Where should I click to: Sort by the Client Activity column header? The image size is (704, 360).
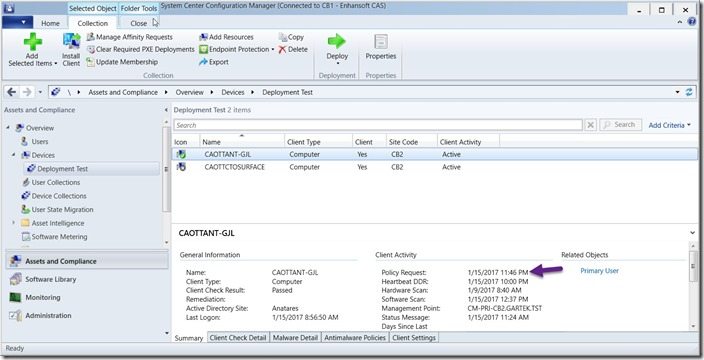coord(468,142)
